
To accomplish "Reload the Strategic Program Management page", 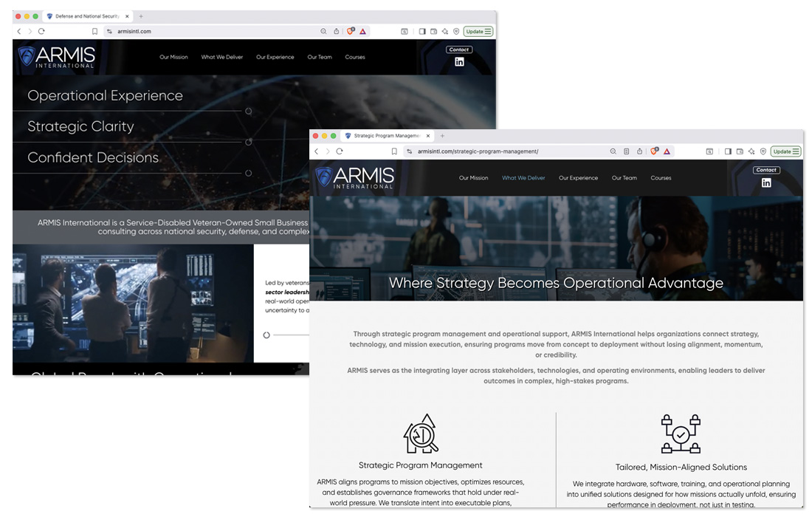I will (340, 151).
